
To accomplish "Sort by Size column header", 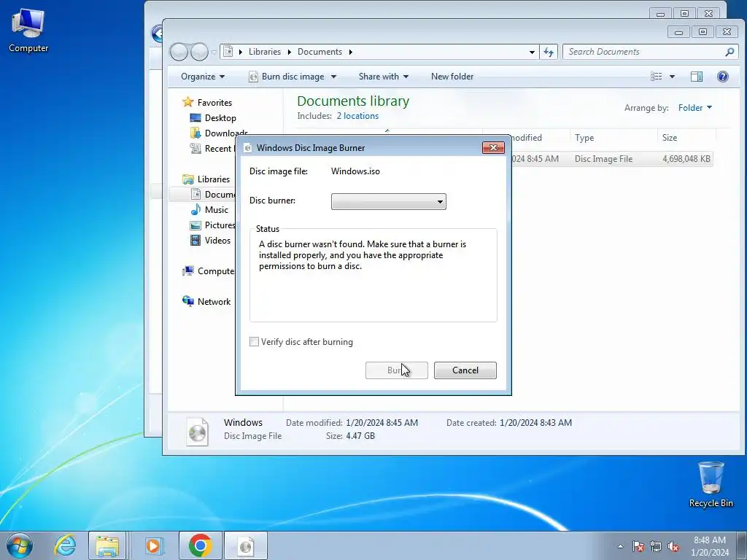I will (x=686, y=138).
